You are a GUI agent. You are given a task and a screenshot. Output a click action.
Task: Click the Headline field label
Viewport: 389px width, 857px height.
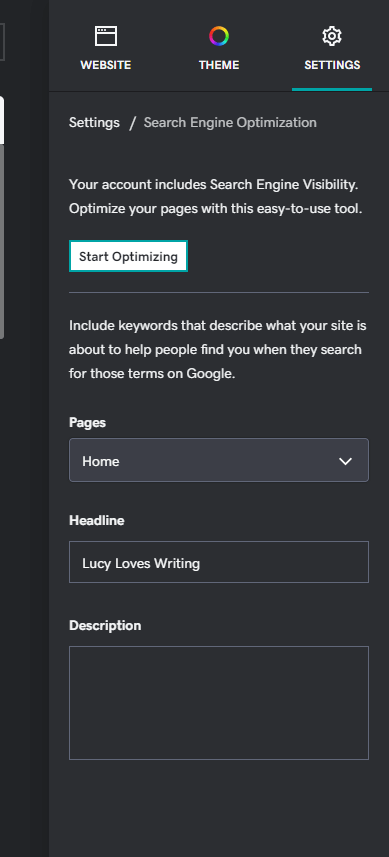[97, 520]
